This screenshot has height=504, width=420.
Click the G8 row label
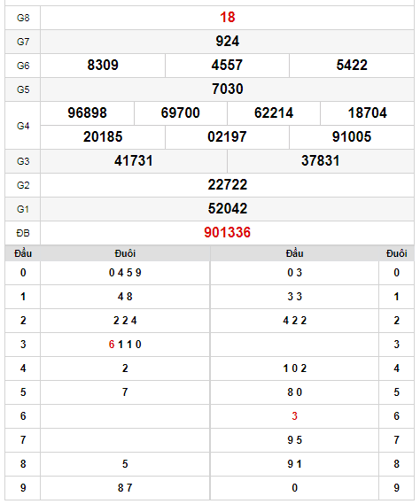coord(23,18)
